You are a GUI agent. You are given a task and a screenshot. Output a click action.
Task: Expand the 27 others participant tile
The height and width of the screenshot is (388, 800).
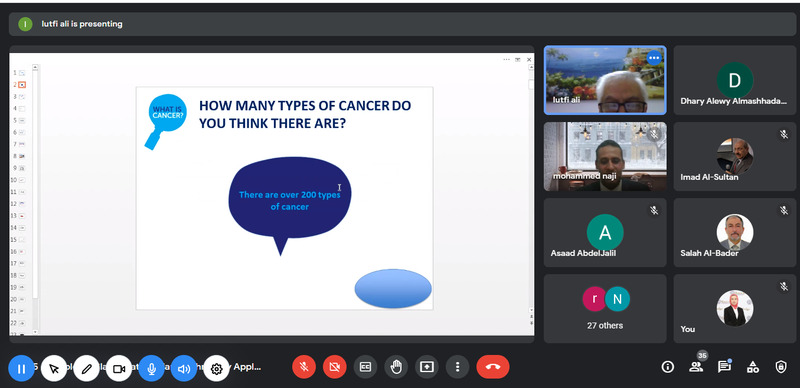pyautogui.click(x=605, y=308)
